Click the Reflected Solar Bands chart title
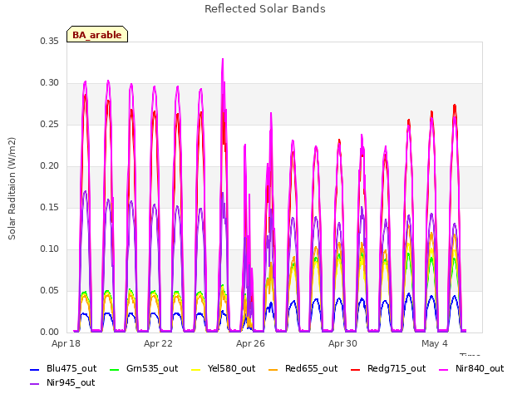The image size is (532, 399). pyautogui.click(x=265, y=9)
